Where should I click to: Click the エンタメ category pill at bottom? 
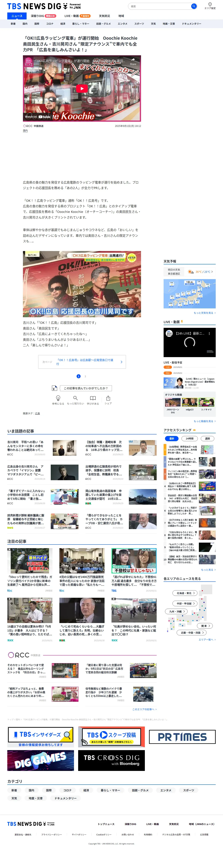(166, 790)
